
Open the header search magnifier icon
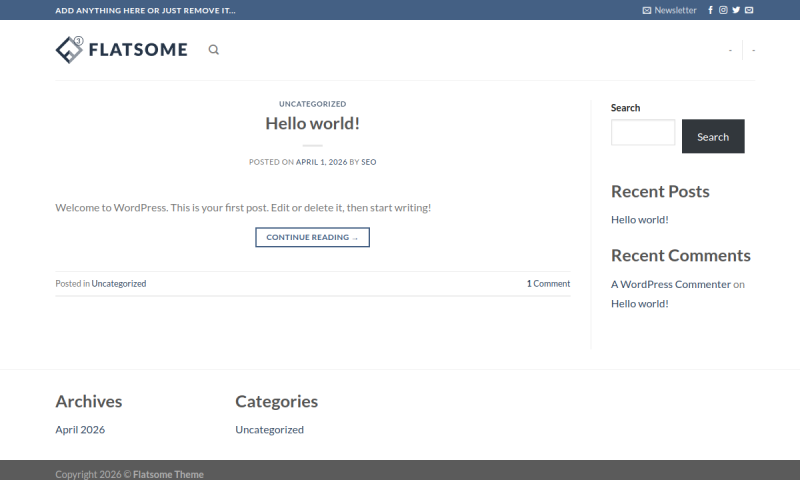click(213, 50)
